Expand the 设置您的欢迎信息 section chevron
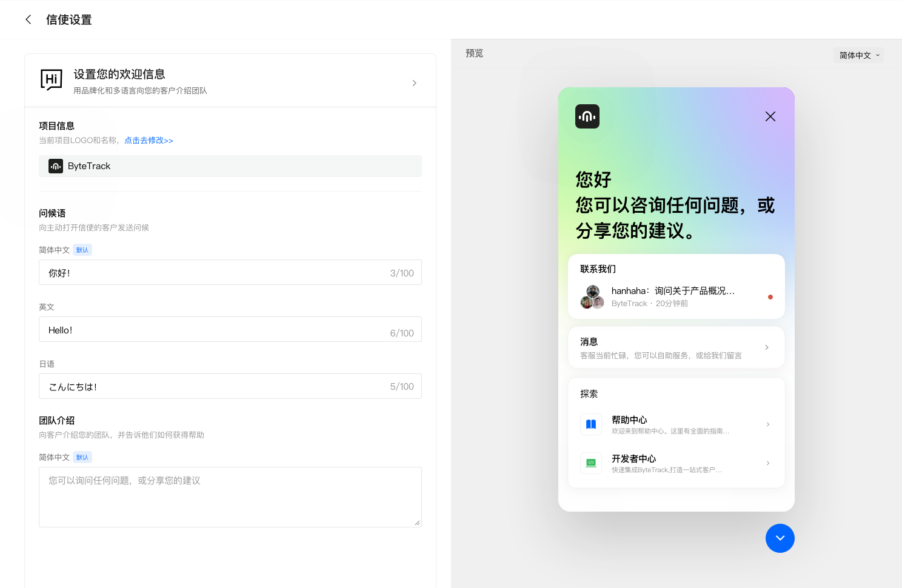 [x=414, y=83]
